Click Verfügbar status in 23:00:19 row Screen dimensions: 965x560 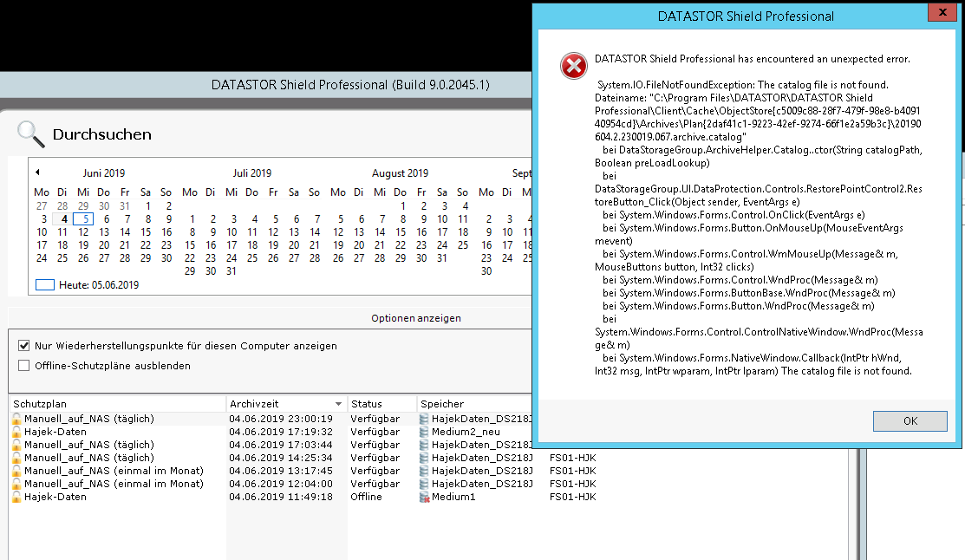(375, 419)
